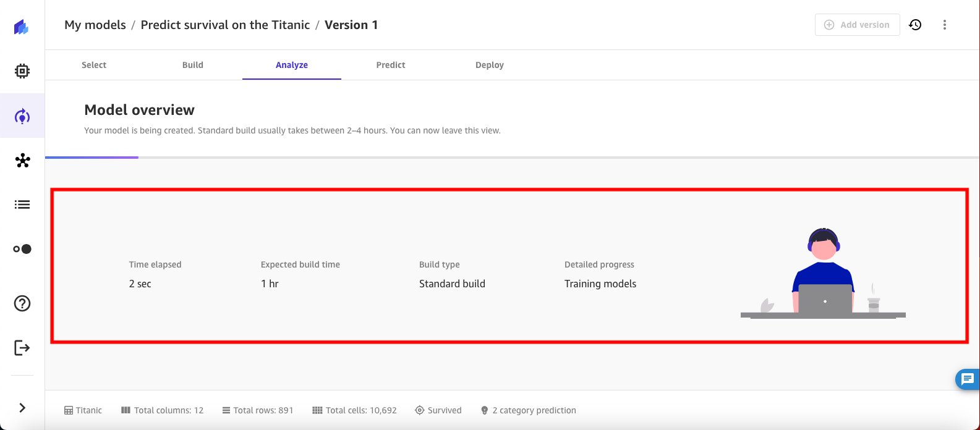Click the Survived target column entry
The image size is (980, 430).
click(438, 410)
